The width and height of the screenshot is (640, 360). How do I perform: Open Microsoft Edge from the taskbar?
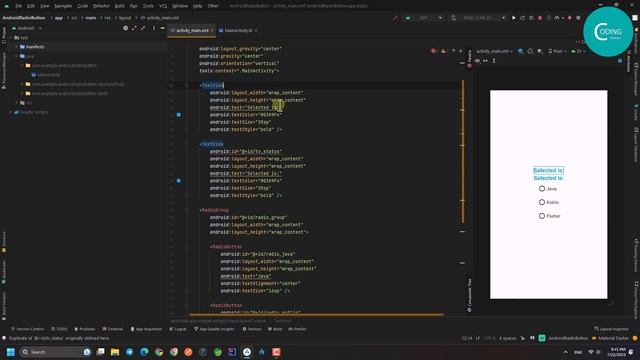click(144, 352)
